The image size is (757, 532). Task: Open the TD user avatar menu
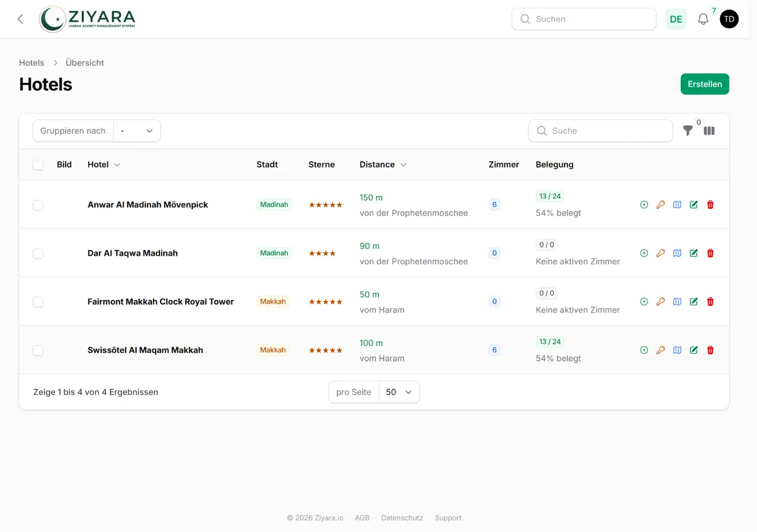click(x=729, y=19)
